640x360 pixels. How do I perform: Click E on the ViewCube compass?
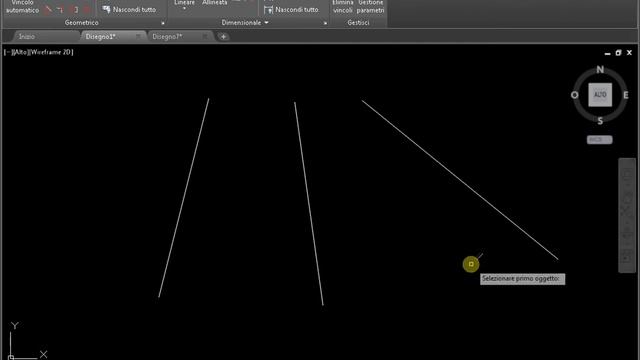coord(626,95)
